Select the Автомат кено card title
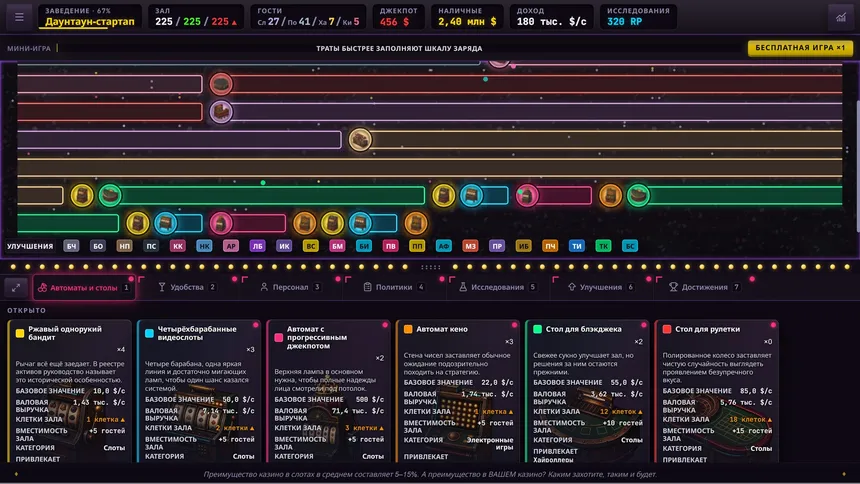Screen dimensions: 860x484 point(442,329)
